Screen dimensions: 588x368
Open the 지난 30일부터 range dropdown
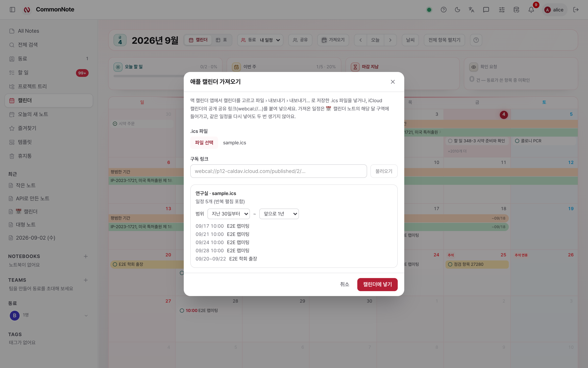coord(229,214)
